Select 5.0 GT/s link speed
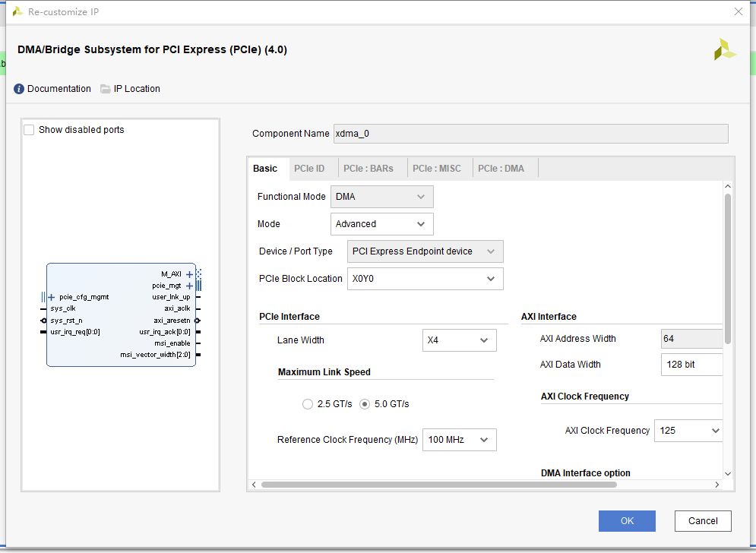756x553 pixels. pos(365,404)
